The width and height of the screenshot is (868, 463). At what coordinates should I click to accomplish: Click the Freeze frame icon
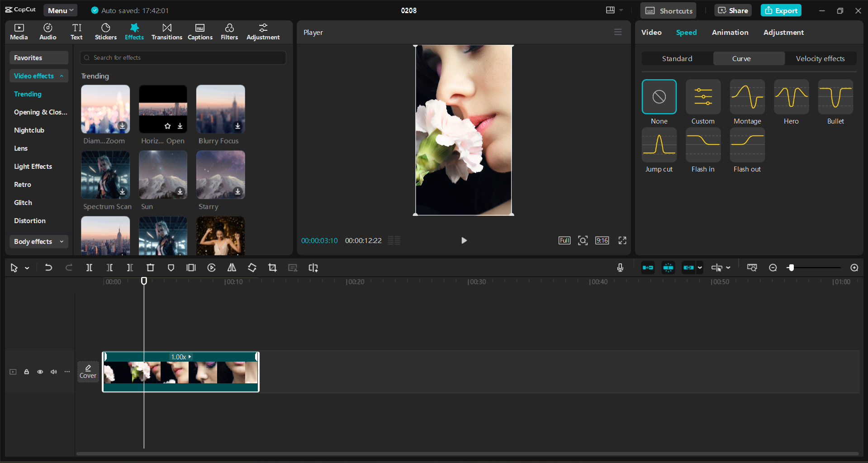191,268
